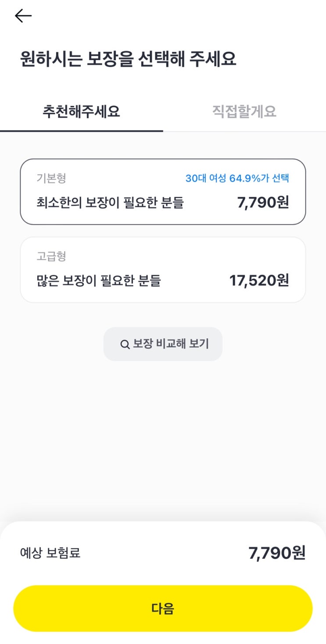Switch to the 추천해주세요 tab
The width and height of the screenshot is (326, 644).
pos(81,112)
